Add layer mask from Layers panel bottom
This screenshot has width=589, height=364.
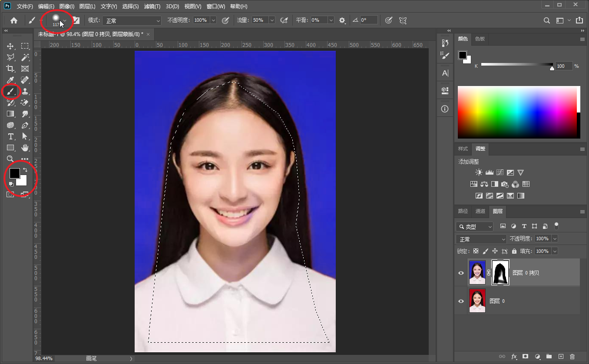(x=525, y=357)
